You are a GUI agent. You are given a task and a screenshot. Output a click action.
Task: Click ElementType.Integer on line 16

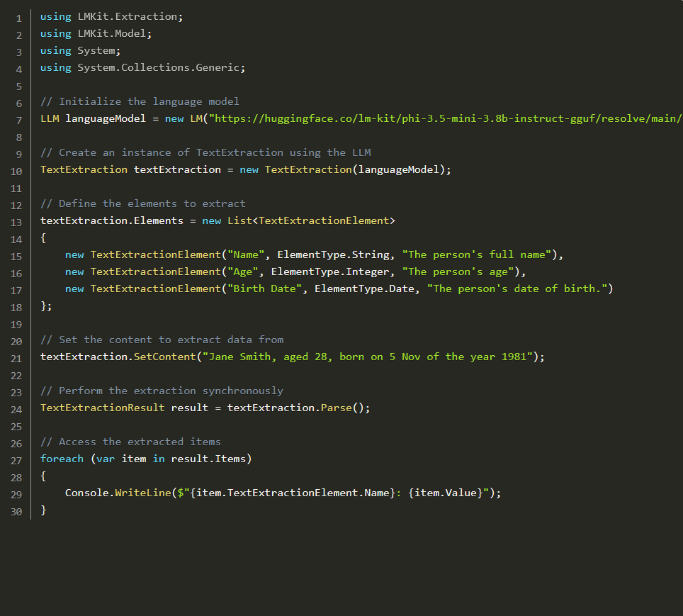(329, 271)
